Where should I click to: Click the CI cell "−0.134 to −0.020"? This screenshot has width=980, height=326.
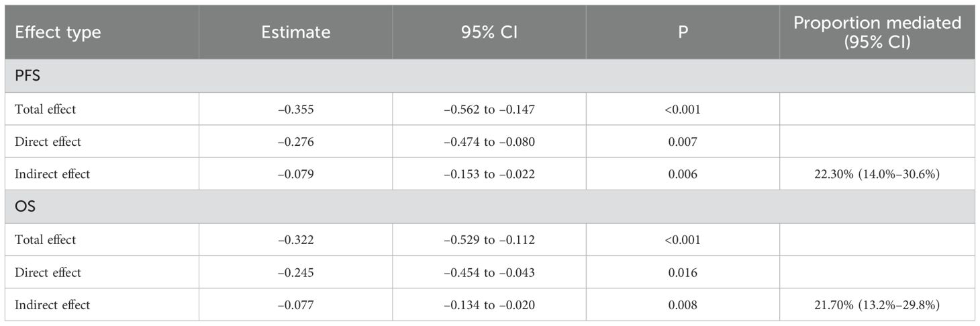click(489, 304)
